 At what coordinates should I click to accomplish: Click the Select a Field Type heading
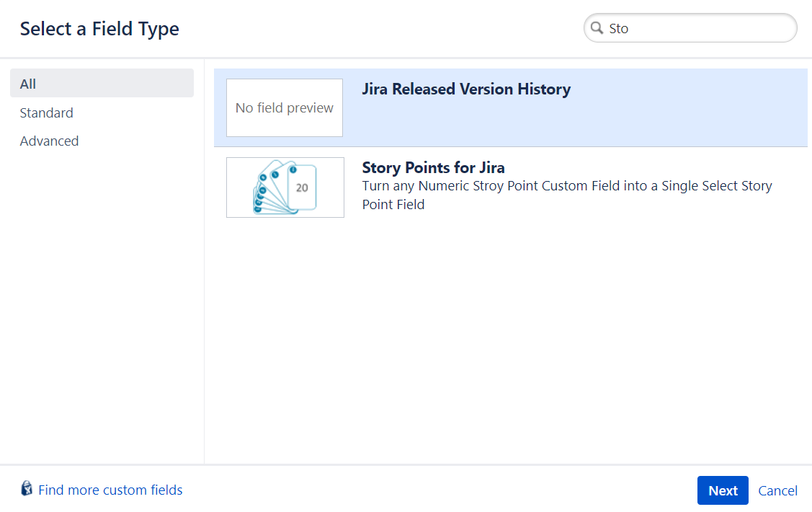(x=99, y=29)
